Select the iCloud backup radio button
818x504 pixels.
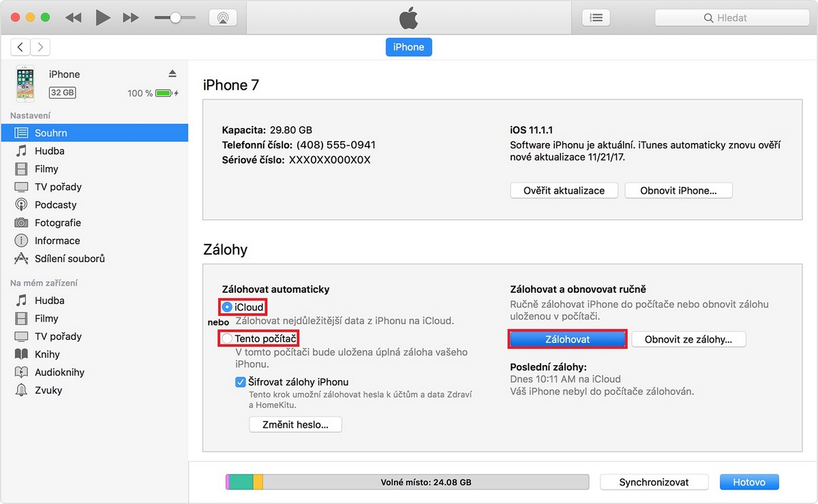coord(227,307)
